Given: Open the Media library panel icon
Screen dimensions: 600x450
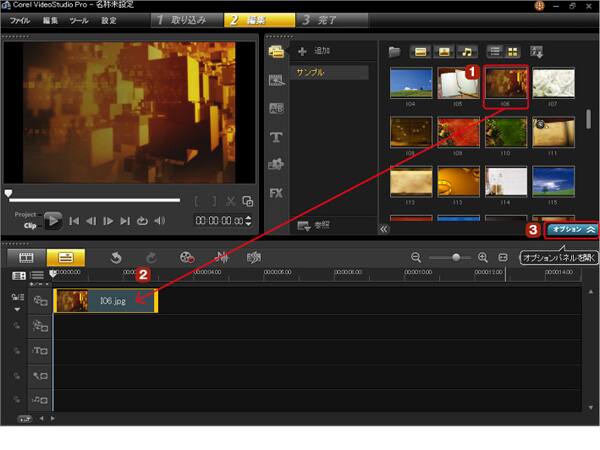Looking at the screenshot, I should [x=276, y=51].
